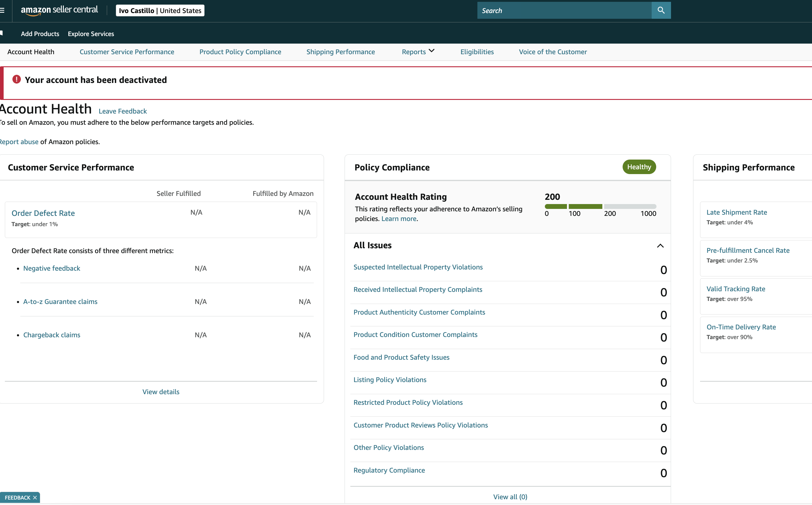Open Explore Services
Viewport: 812px width, 505px height.
(91, 34)
